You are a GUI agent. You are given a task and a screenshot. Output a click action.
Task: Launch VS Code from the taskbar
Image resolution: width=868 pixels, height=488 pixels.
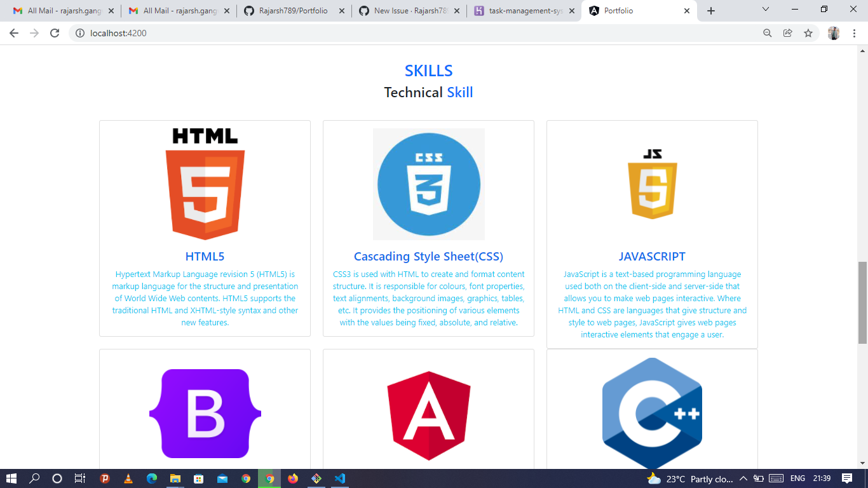pyautogui.click(x=339, y=478)
